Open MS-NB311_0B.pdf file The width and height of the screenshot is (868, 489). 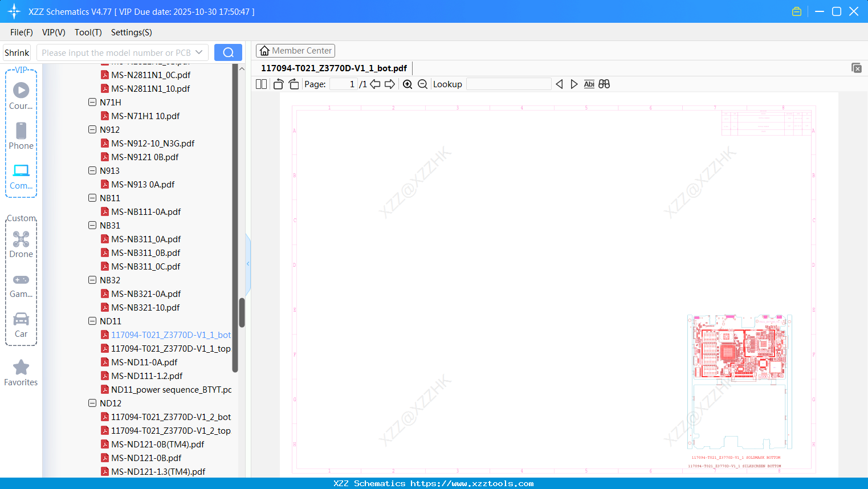[x=145, y=253]
